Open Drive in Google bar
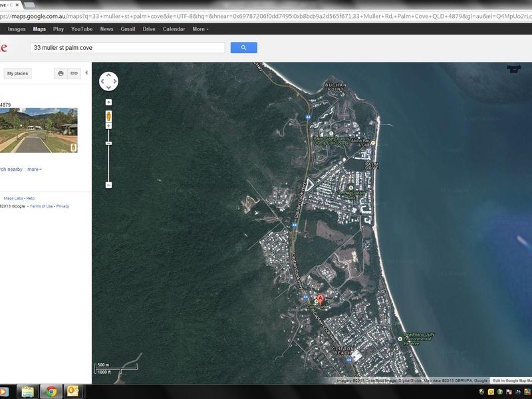The width and height of the screenshot is (532, 399). click(x=149, y=29)
